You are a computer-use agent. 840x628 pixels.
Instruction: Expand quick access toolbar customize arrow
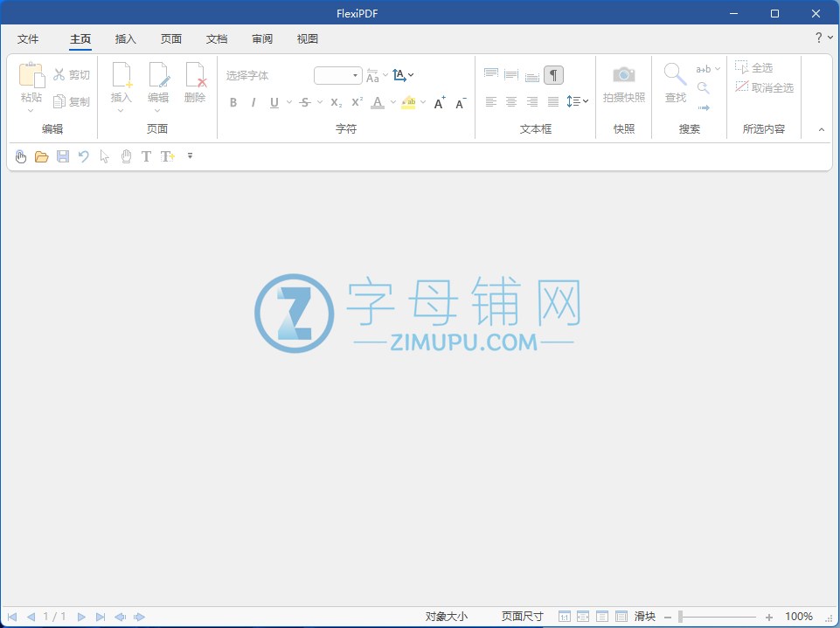point(191,156)
